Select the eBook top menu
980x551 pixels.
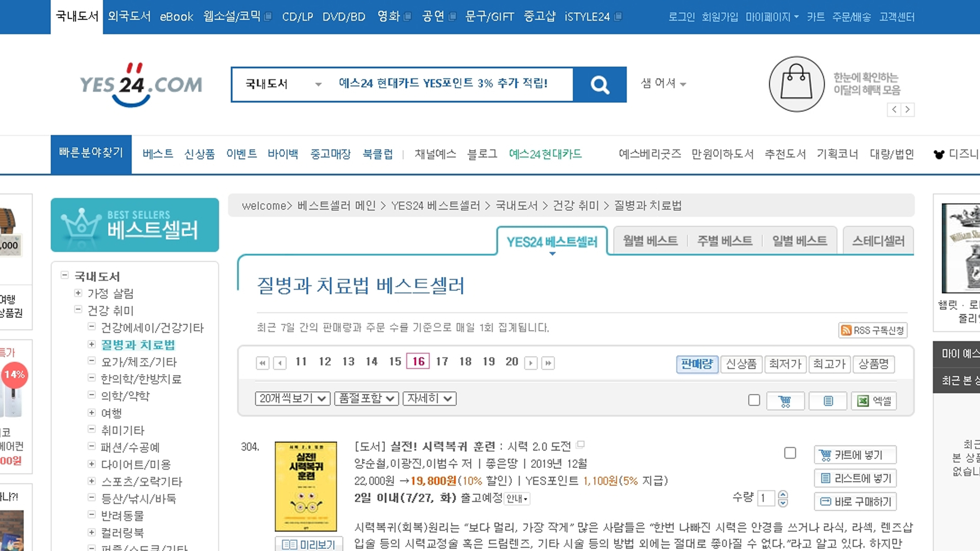[x=177, y=16]
